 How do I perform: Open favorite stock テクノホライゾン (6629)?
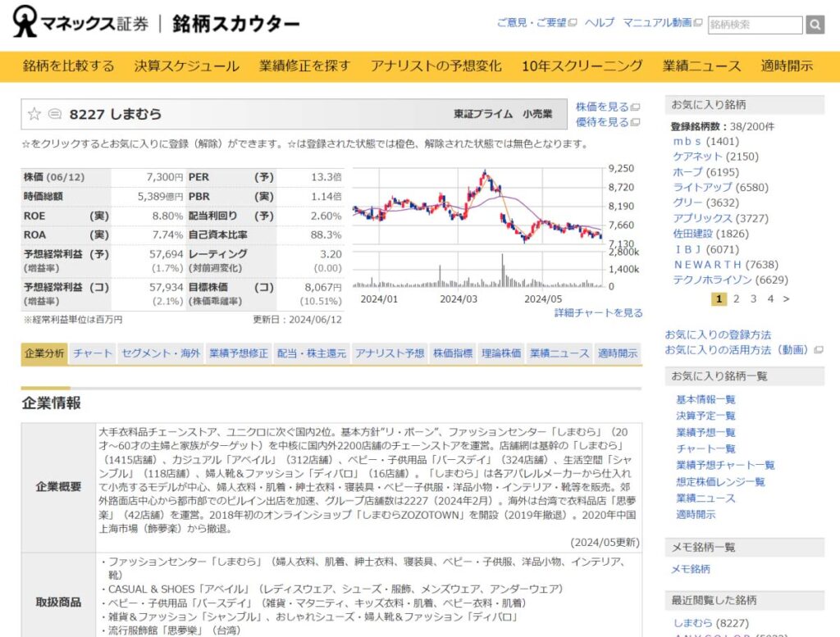click(x=731, y=280)
